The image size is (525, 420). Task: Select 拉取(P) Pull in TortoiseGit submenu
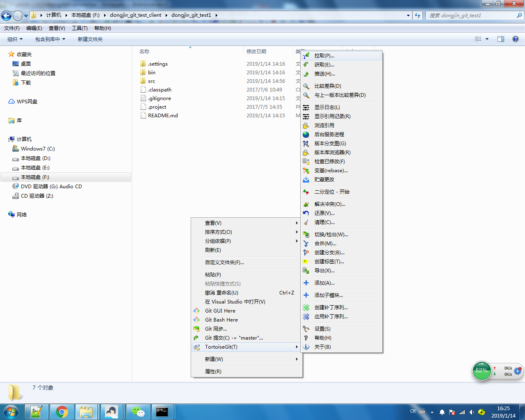pyautogui.click(x=324, y=55)
